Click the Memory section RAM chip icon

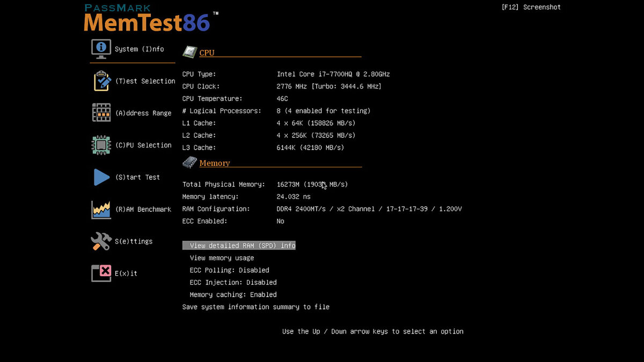[189, 162]
